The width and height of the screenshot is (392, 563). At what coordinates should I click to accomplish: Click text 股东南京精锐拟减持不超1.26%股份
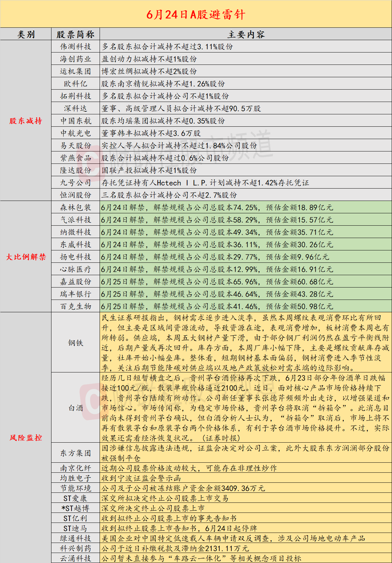(x=163, y=84)
